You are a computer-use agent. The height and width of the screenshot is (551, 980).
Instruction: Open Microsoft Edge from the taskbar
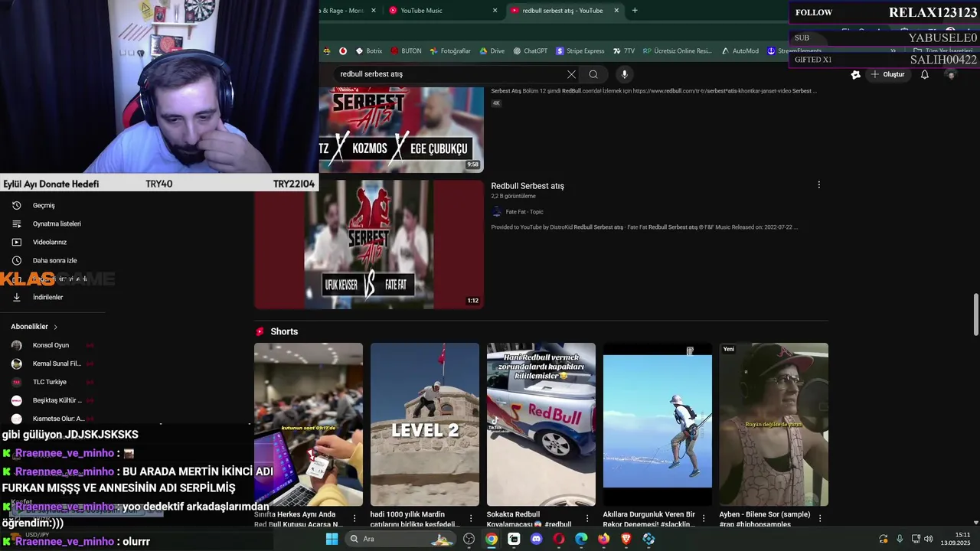click(581, 539)
